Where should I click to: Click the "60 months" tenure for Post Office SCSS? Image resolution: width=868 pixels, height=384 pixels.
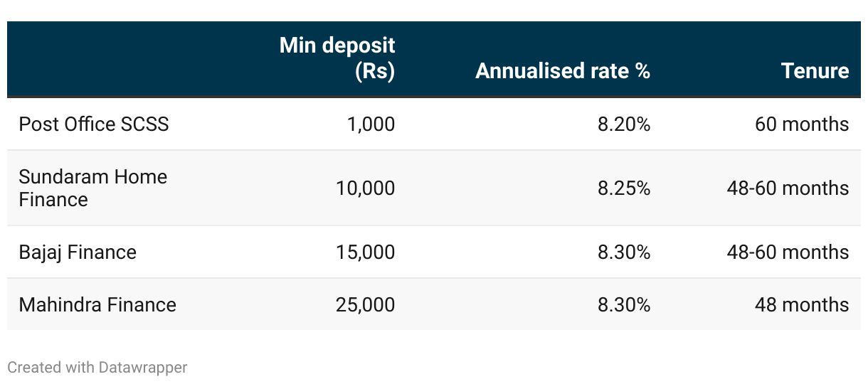802,124
